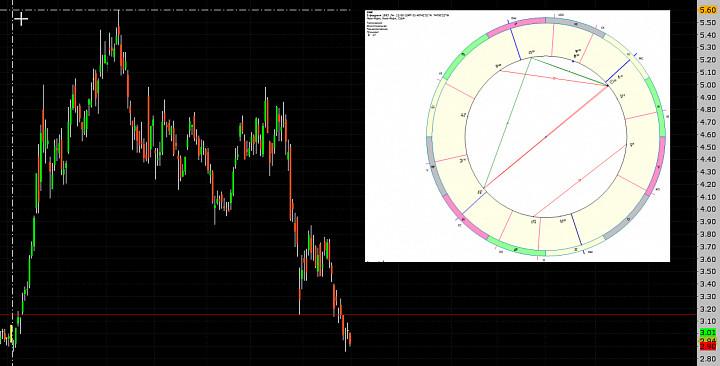Viewport: 720px width, 366px height.
Task: Click the center point of the astrology wheel
Action: (546, 136)
